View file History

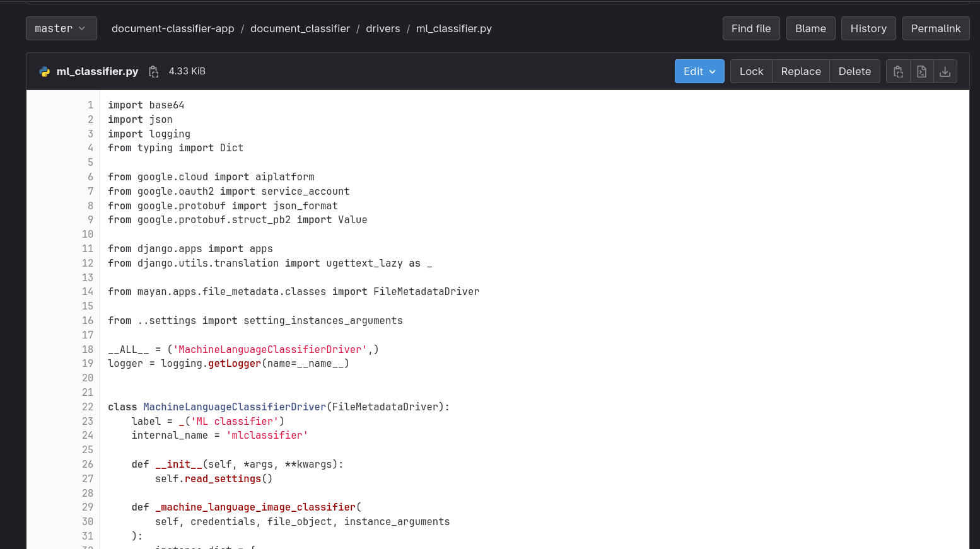click(x=868, y=28)
